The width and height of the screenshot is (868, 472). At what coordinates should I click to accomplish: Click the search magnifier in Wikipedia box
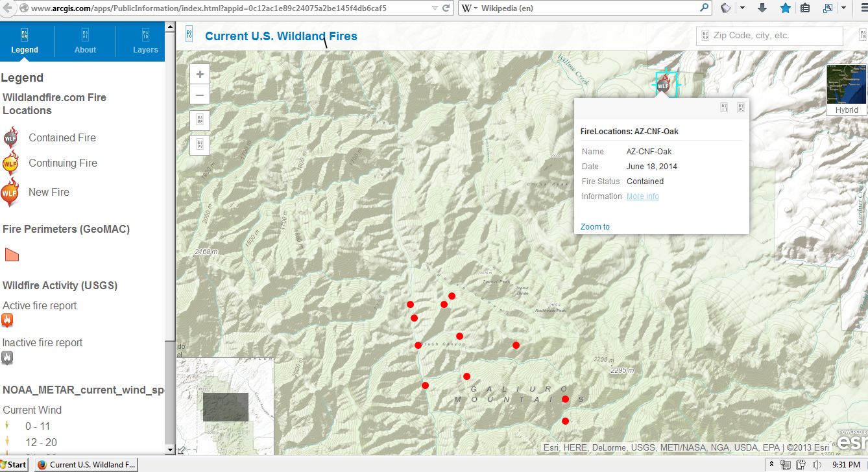click(x=705, y=8)
